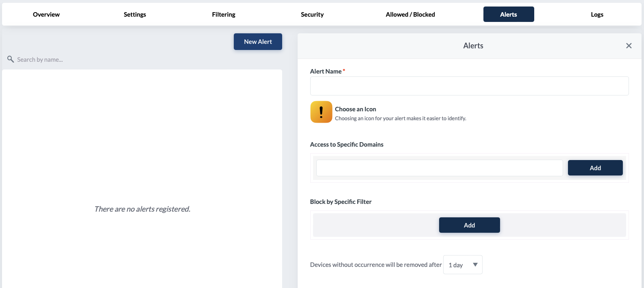The height and width of the screenshot is (288, 644).
Task: Go to the Filtering tab
Action: tap(224, 15)
